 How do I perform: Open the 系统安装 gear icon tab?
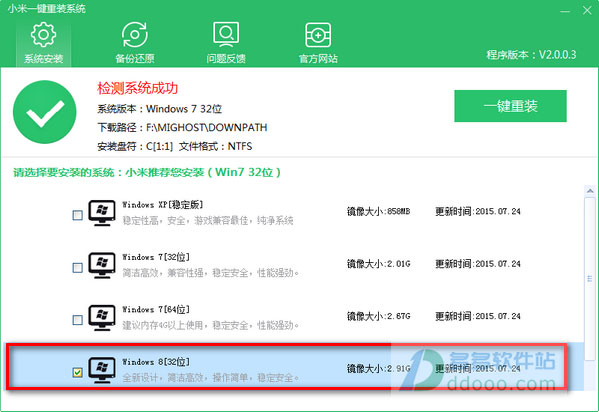click(43, 43)
